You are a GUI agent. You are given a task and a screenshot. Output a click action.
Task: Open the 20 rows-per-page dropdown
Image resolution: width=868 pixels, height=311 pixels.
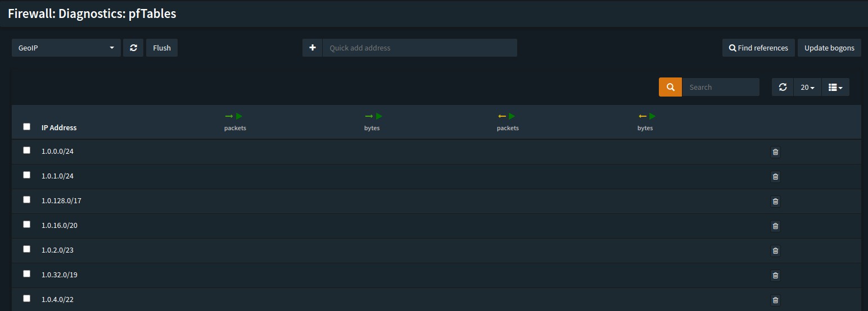pyautogui.click(x=807, y=87)
